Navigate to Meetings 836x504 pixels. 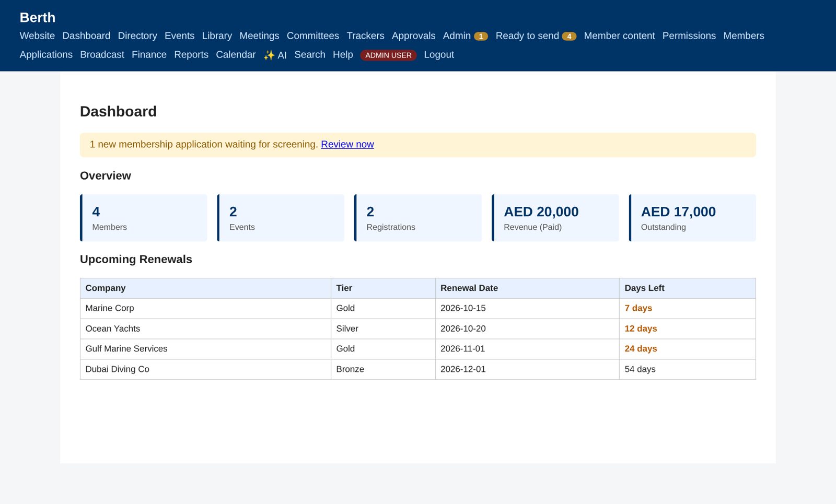(259, 36)
